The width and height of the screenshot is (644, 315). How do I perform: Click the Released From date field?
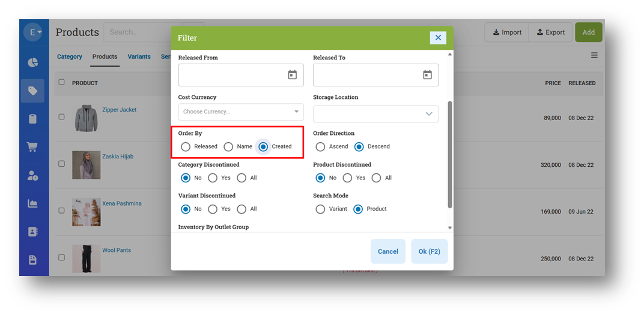pos(241,75)
